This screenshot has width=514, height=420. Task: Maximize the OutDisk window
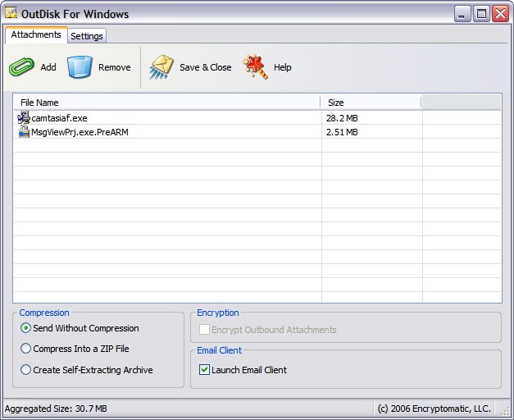click(x=481, y=14)
